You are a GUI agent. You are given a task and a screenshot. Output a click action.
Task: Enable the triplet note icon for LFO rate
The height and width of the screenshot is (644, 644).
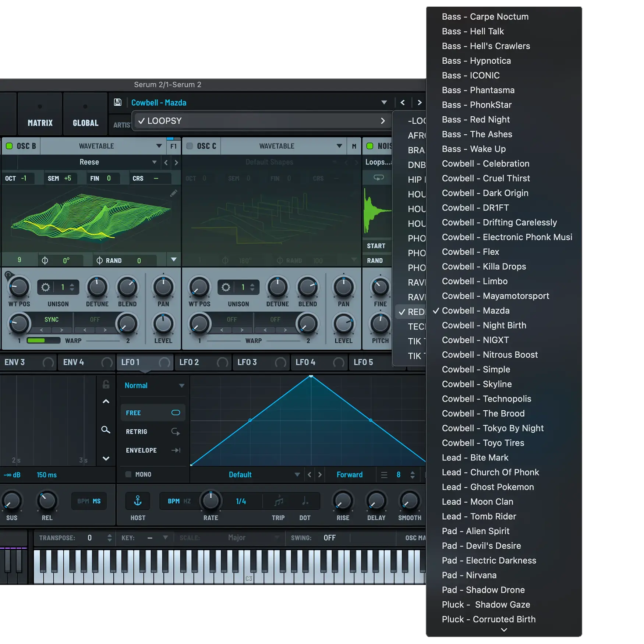(279, 501)
